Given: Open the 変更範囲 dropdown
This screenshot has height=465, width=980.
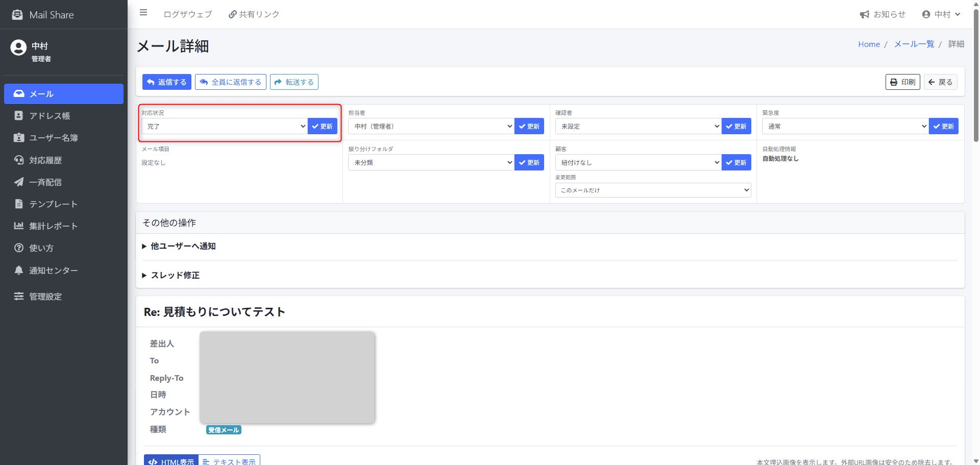Looking at the screenshot, I should [x=653, y=190].
